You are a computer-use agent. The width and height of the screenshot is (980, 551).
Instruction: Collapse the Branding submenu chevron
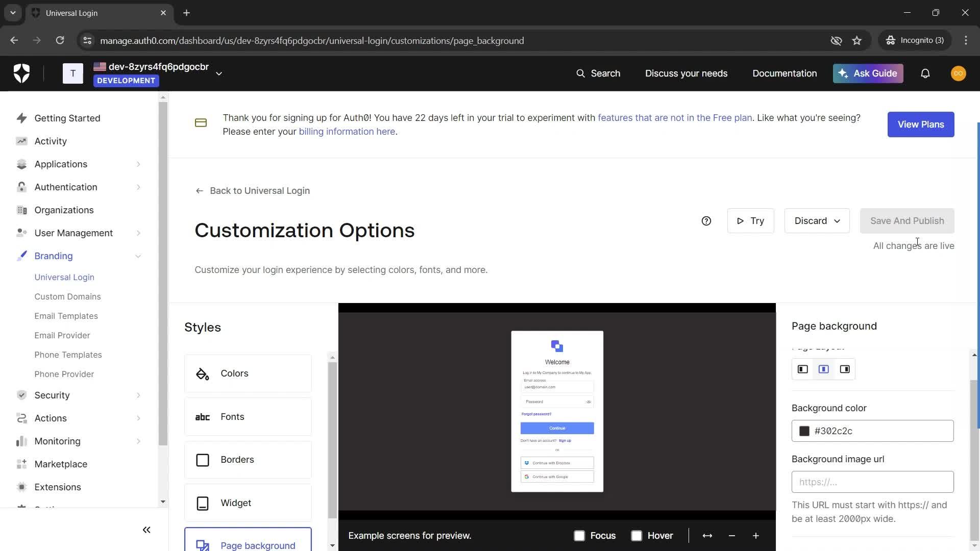[138, 256]
